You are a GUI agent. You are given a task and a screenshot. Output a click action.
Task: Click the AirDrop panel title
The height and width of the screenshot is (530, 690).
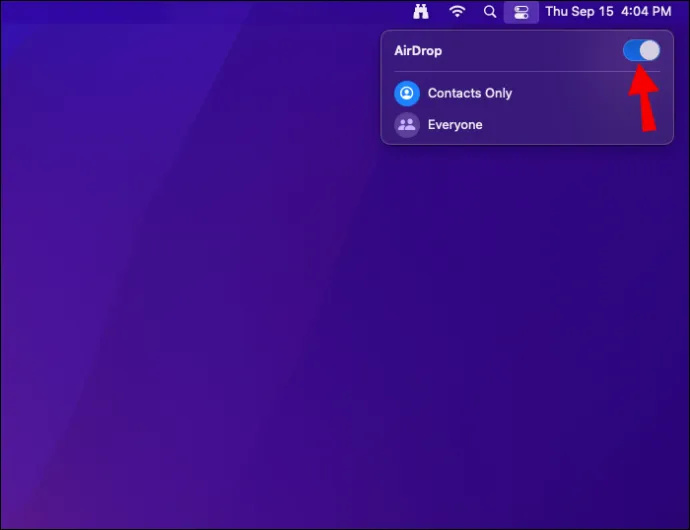coord(418,51)
